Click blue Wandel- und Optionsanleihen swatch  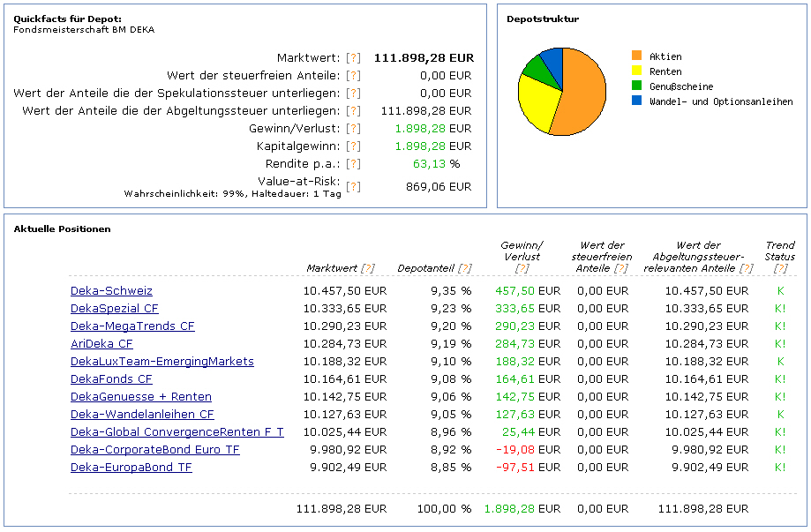pos(637,101)
